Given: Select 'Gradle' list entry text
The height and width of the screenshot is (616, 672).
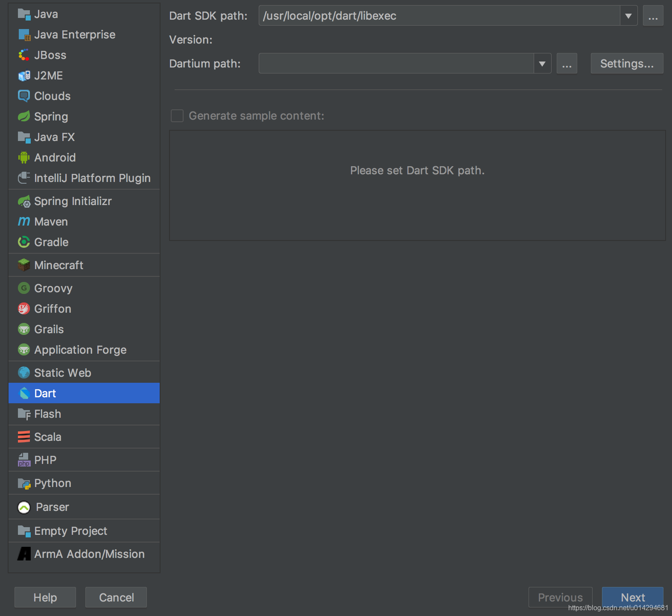Looking at the screenshot, I should (51, 242).
